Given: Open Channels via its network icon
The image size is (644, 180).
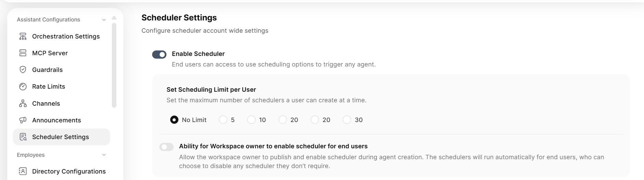Looking at the screenshot, I should 23,104.
